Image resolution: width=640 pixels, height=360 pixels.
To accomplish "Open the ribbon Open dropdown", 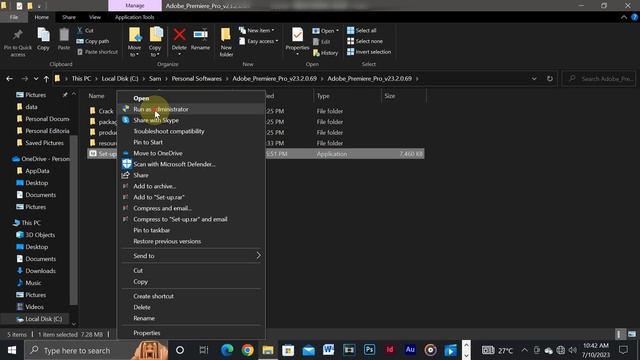I will click(325, 31).
